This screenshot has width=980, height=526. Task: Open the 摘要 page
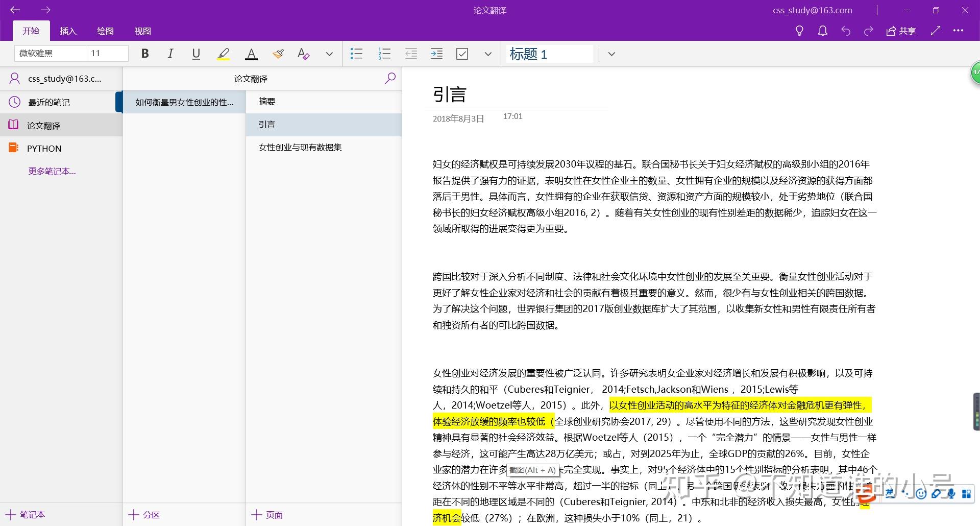[x=324, y=101]
